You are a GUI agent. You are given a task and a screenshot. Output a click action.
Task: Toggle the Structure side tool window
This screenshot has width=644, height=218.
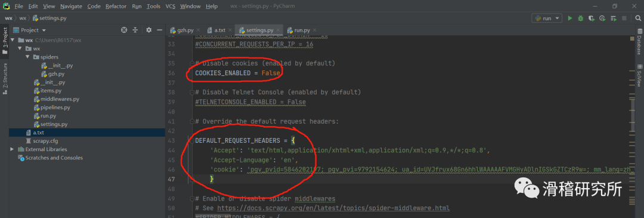[x=5, y=79]
